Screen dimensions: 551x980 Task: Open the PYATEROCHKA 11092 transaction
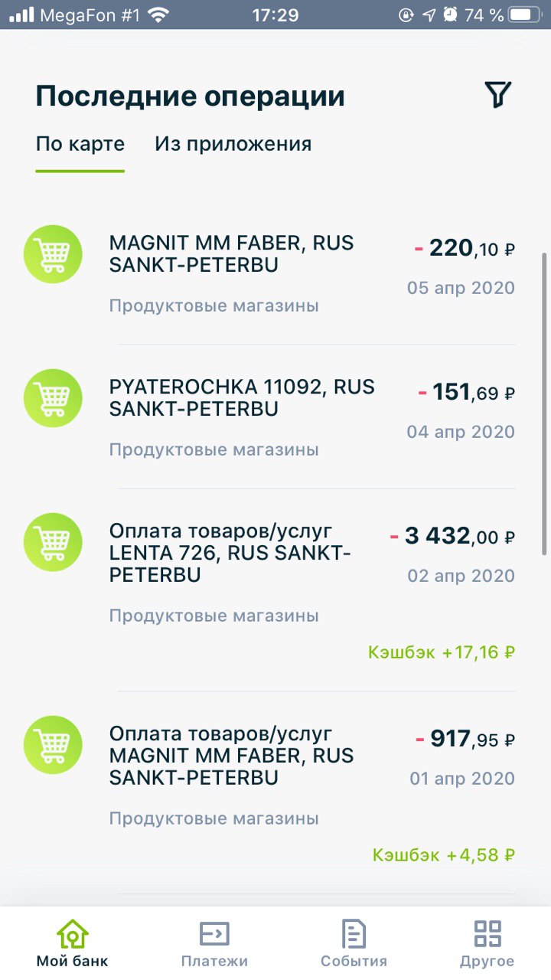point(275,416)
